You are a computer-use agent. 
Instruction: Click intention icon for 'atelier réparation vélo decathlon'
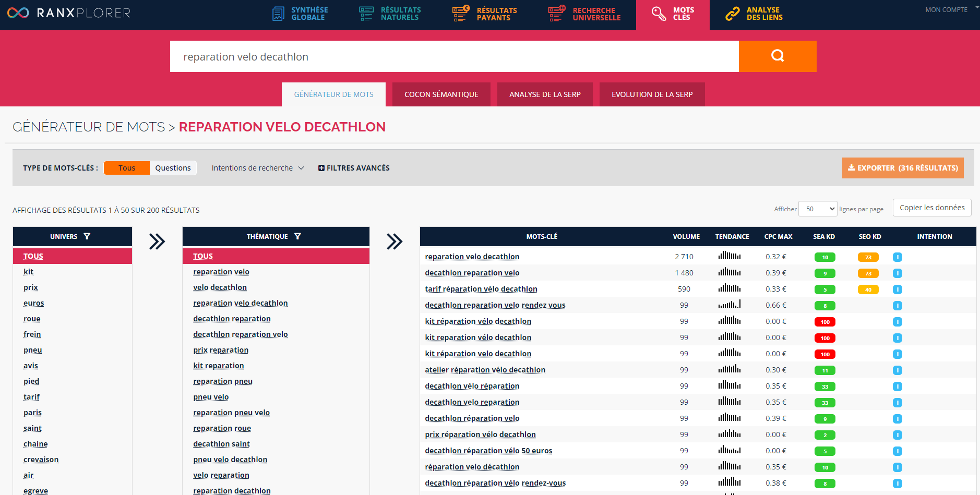point(898,370)
